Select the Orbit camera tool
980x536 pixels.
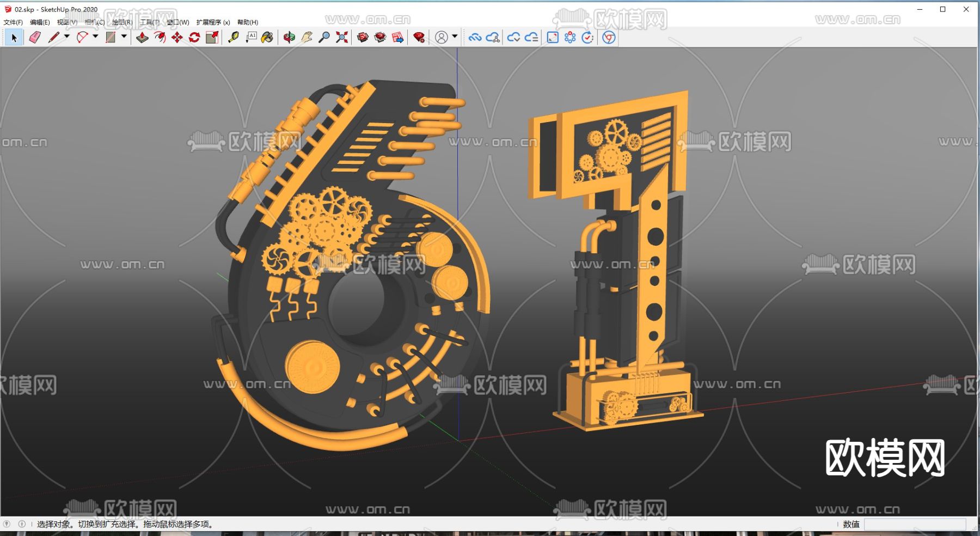[x=289, y=37]
